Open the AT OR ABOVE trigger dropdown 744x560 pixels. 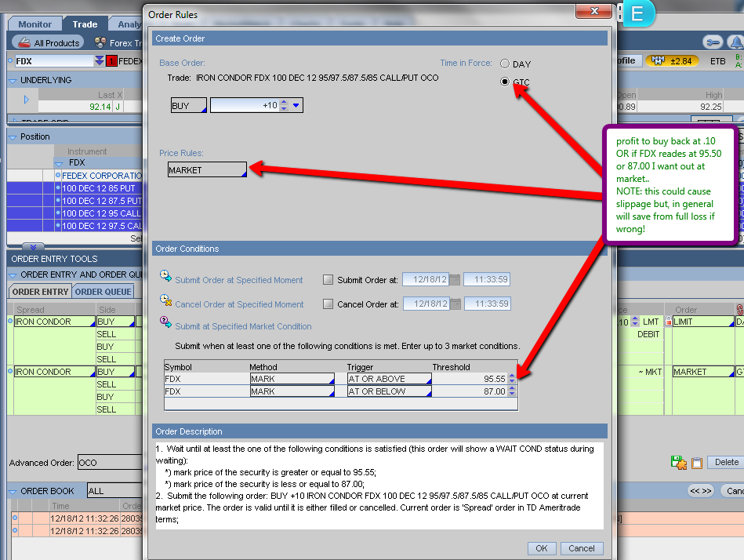point(389,379)
